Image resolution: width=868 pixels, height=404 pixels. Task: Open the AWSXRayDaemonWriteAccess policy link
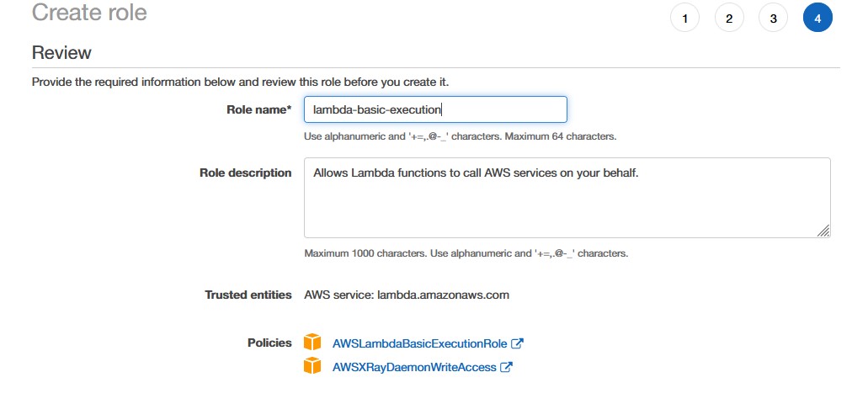(414, 367)
